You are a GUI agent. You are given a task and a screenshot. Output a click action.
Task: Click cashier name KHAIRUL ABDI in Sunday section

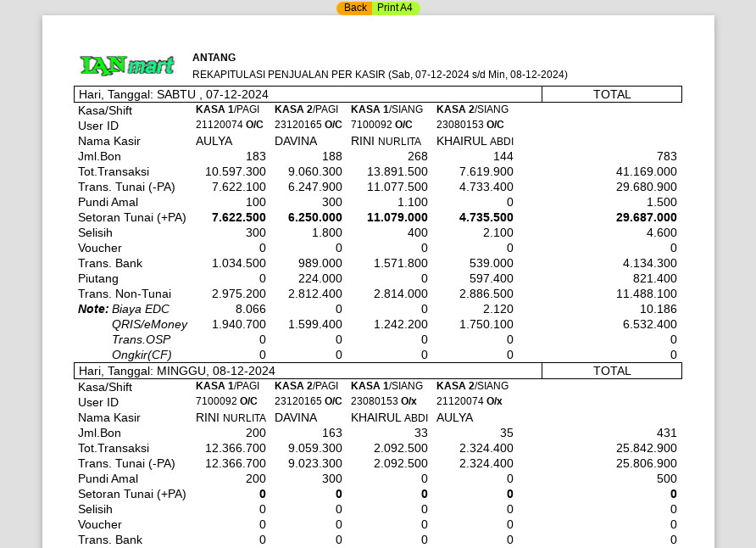[389, 417]
